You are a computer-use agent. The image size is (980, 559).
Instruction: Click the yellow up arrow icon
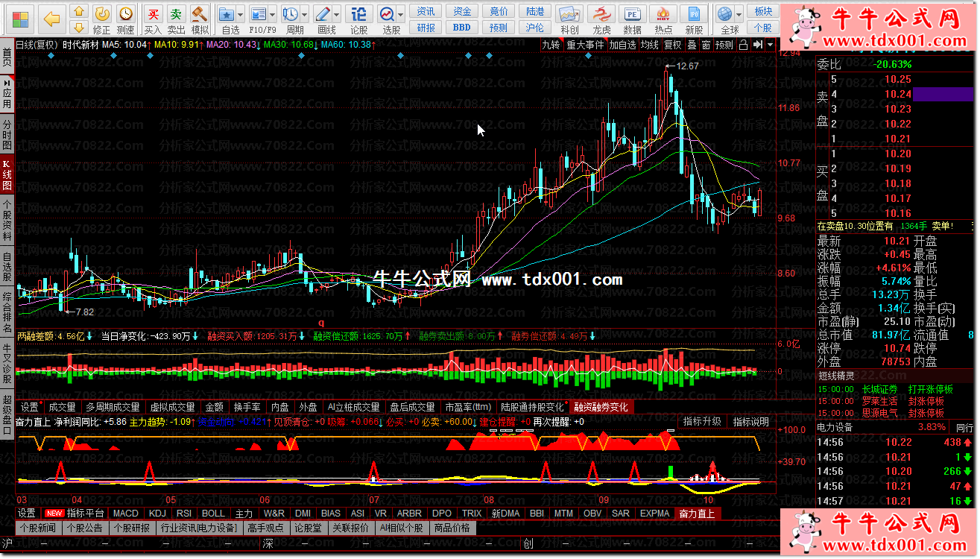(78, 12)
